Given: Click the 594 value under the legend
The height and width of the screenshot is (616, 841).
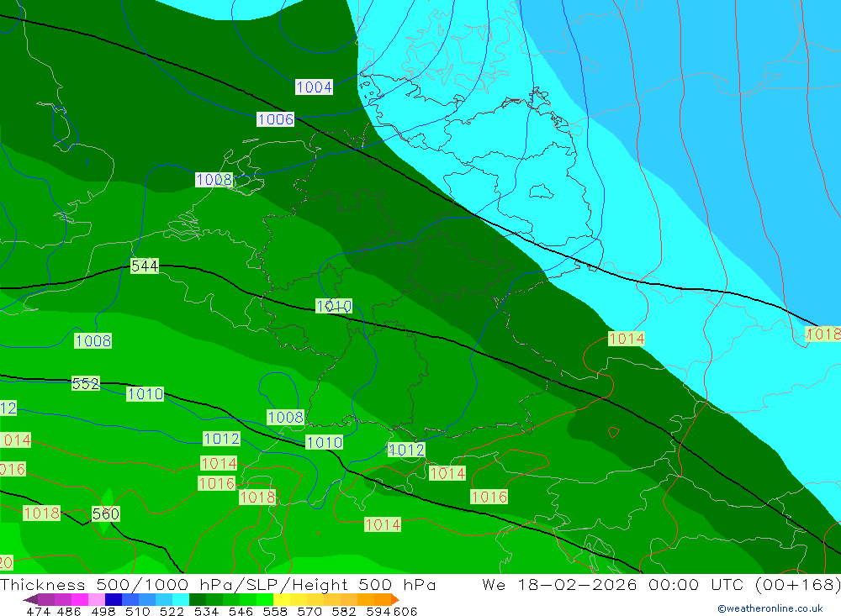Looking at the screenshot, I should (x=378, y=611).
